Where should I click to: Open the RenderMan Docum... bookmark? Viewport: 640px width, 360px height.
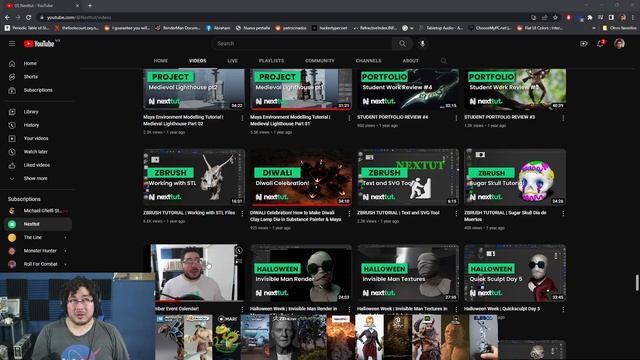pyautogui.click(x=178, y=28)
